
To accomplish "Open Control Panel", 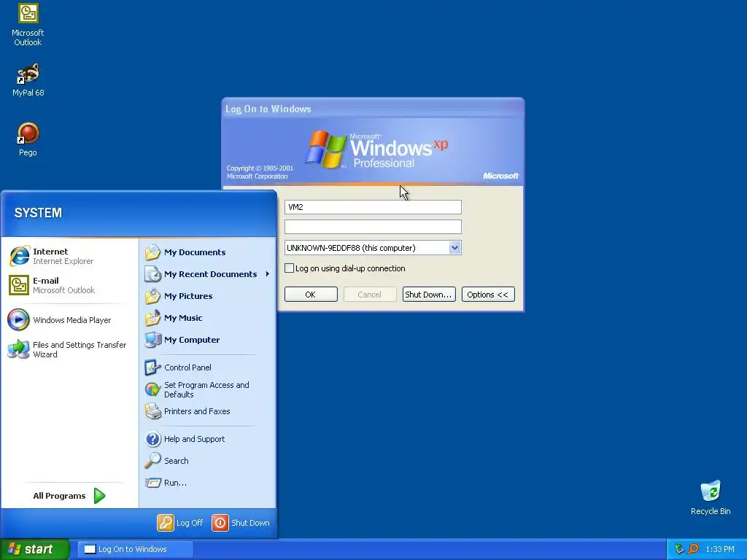I will click(207, 367).
